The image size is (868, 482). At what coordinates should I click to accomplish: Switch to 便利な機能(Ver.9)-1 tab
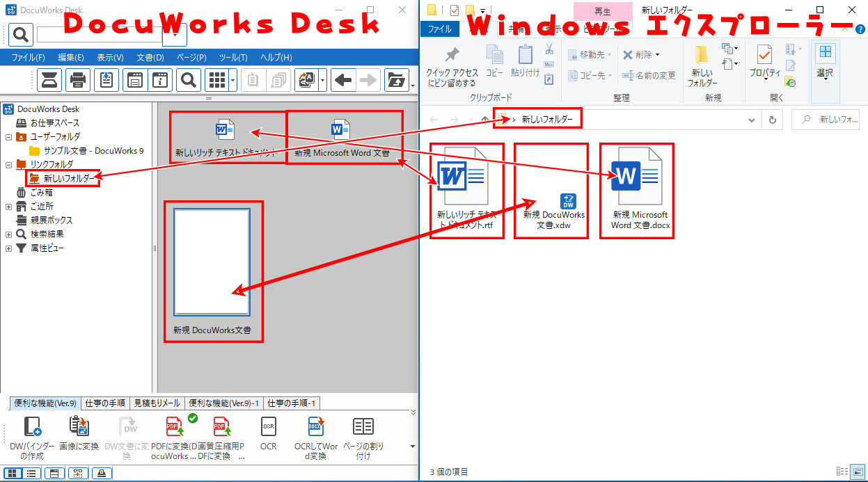224,403
